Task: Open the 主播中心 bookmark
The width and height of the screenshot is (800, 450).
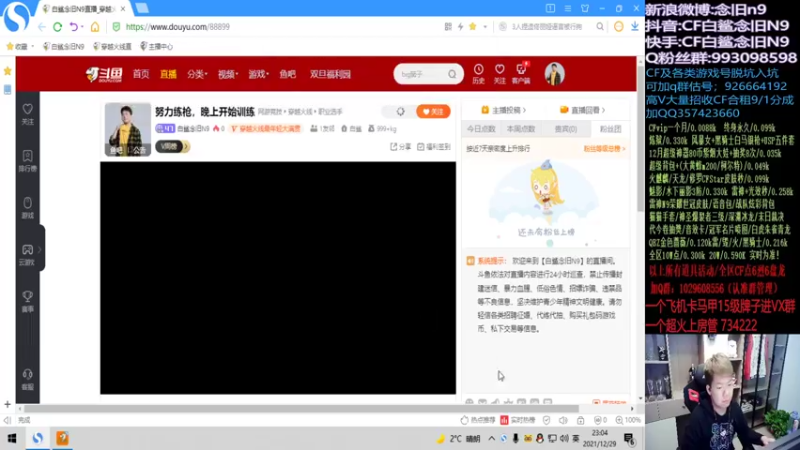Action: click(x=157, y=46)
